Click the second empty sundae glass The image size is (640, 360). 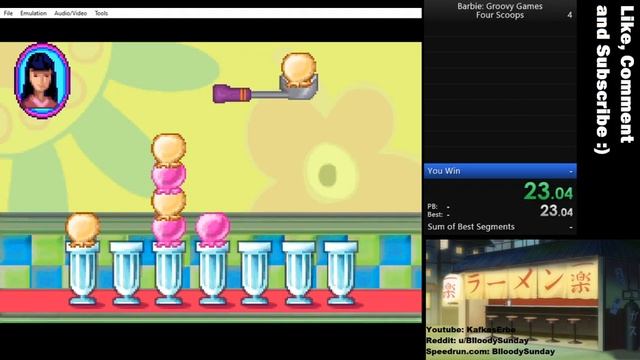pos(126,273)
